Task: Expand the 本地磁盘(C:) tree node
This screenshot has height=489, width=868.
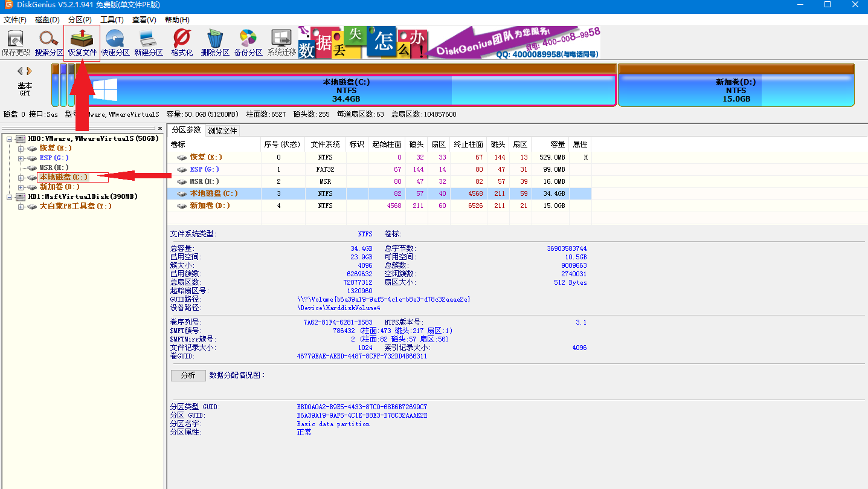Action: [x=21, y=177]
